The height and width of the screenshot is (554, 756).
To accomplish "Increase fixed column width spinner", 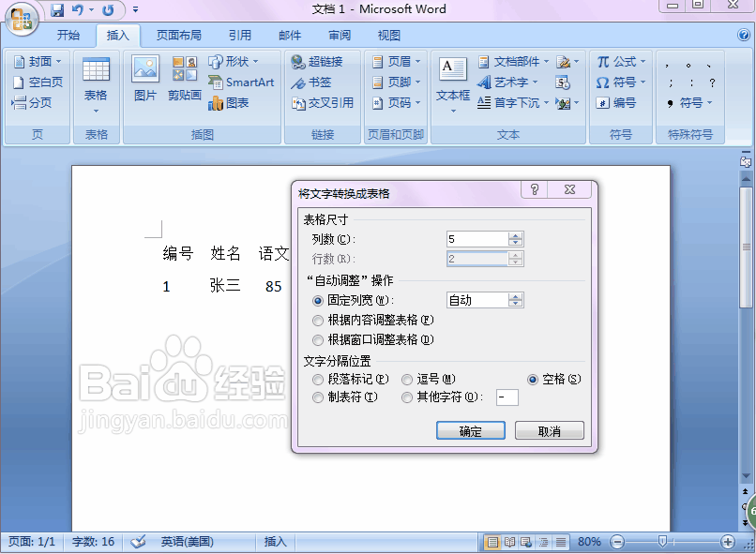I will pyautogui.click(x=515, y=297).
